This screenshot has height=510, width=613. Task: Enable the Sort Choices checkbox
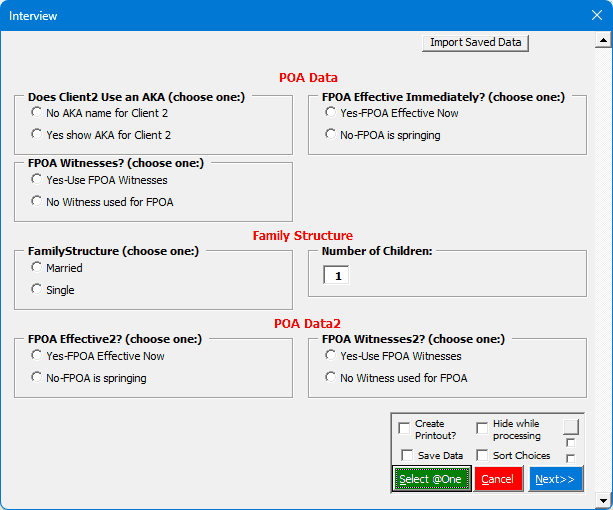[x=482, y=456]
